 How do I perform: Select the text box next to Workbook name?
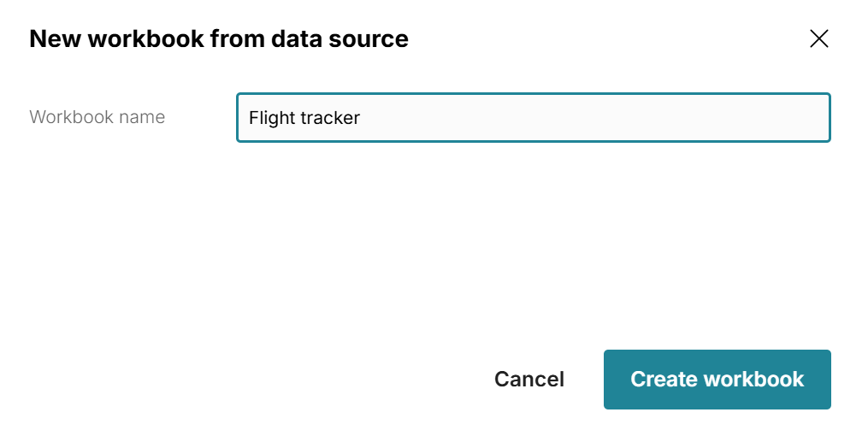pyautogui.click(x=533, y=117)
